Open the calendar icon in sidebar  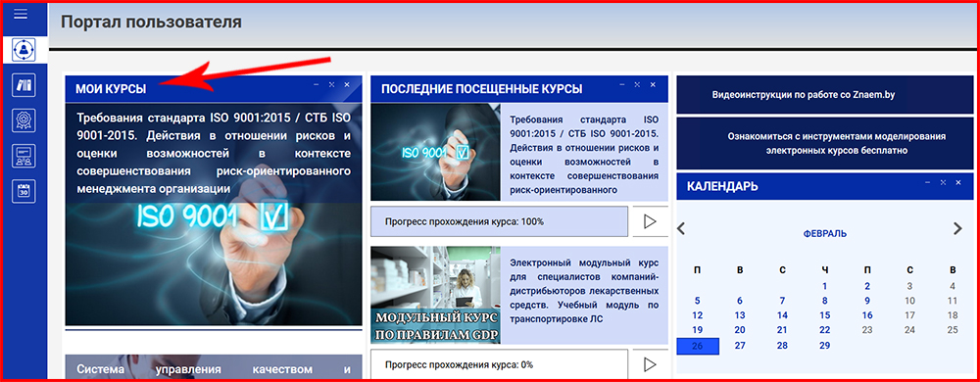(x=24, y=191)
